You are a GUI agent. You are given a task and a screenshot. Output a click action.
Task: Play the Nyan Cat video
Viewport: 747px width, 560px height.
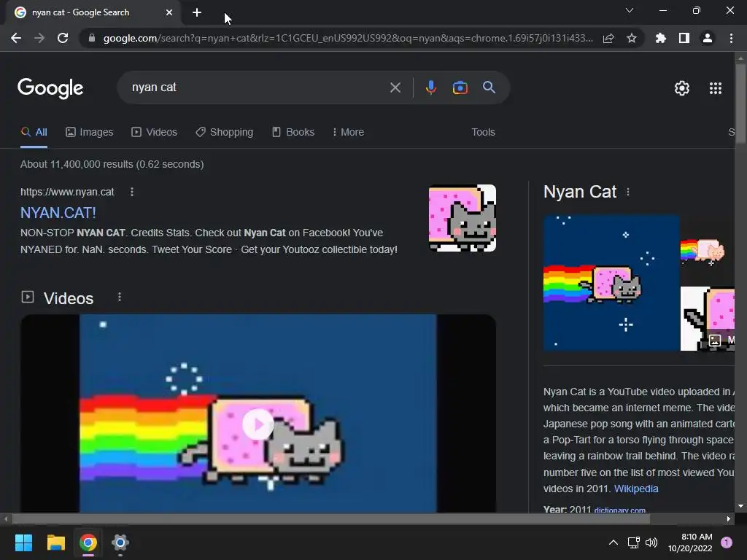point(258,424)
